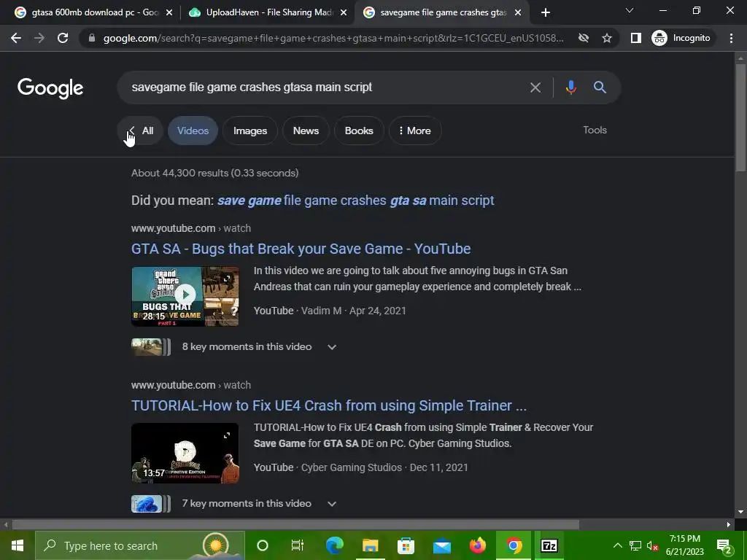
Task: Show hidden system tray icons chevron
Action: click(617, 545)
